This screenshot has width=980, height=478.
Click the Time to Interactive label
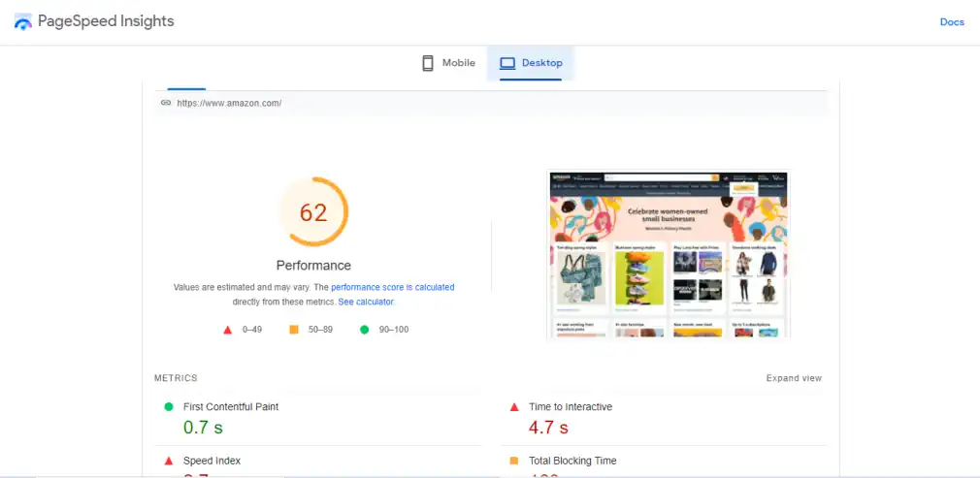(571, 407)
